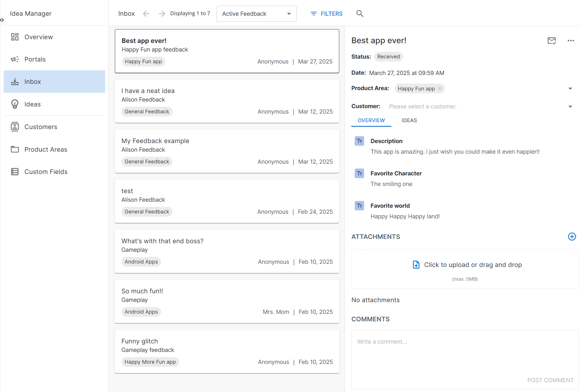The width and height of the screenshot is (581, 392).
Task: Add an attachment using the plus icon
Action: (572, 237)
